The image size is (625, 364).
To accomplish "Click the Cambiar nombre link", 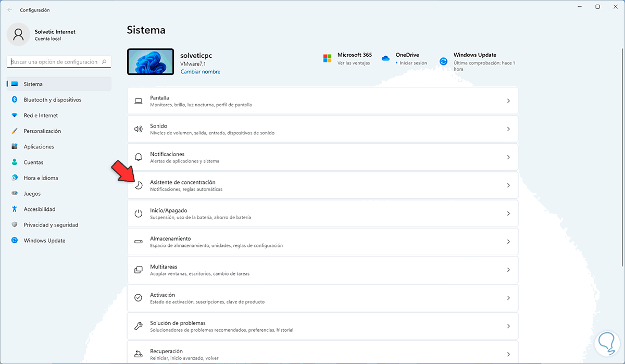I will click(x=201, y=72).
